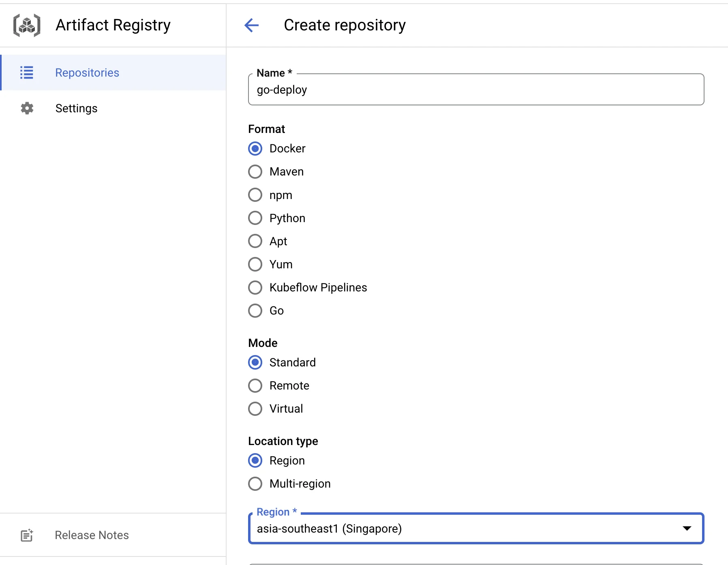Click the Release Notes document icon
The width and height of the screenshot is (728, 565).
click(27, 535)
